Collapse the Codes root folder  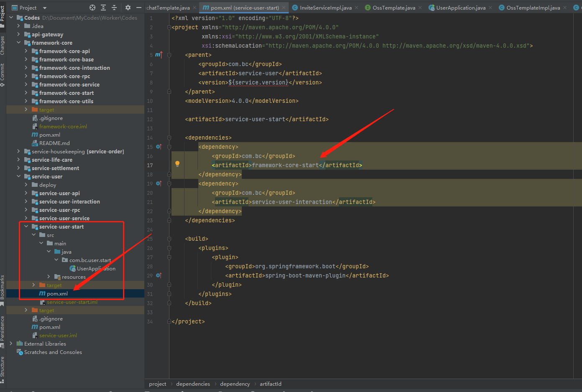11,18
